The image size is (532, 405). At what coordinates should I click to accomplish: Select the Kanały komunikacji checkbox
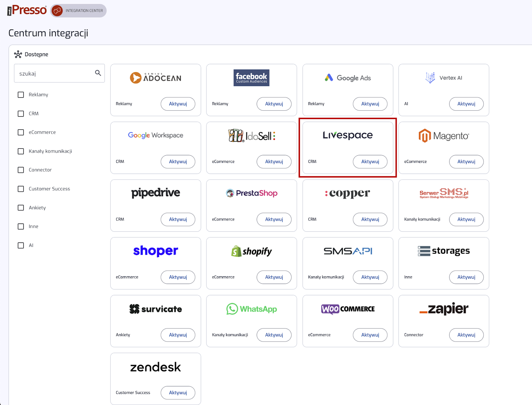pos(21,151)
